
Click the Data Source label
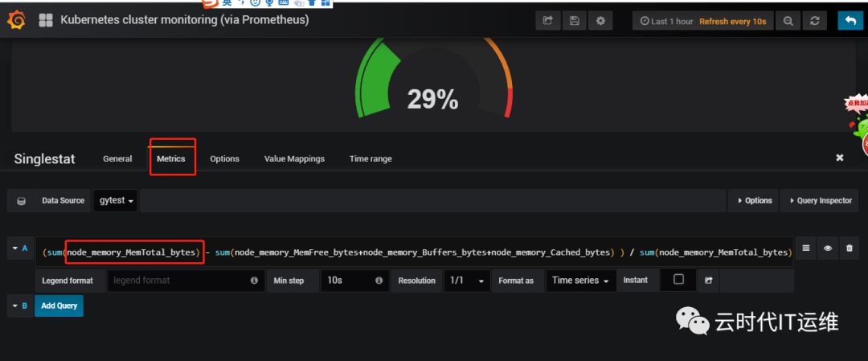pos(63,200)
